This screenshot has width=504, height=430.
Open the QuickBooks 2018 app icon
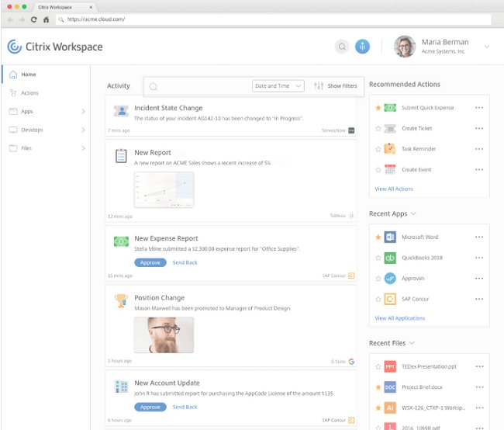pyautogui.click(x=390, y=258)
